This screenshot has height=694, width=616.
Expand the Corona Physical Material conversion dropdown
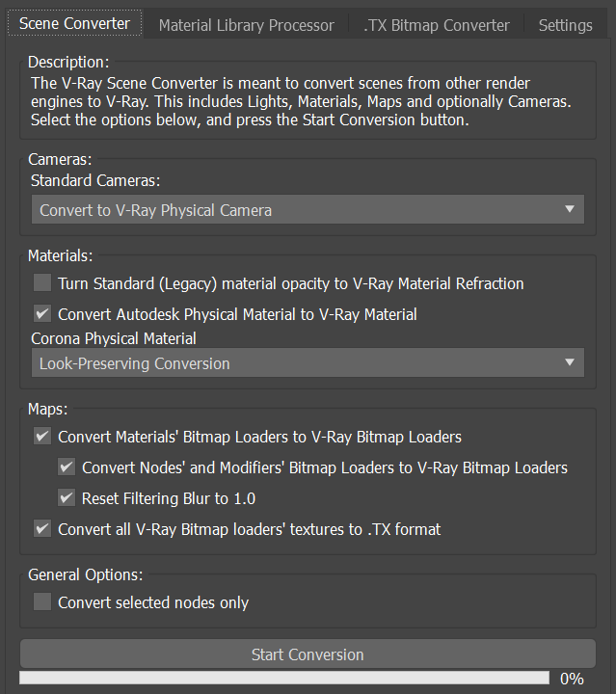click(308, 362)
